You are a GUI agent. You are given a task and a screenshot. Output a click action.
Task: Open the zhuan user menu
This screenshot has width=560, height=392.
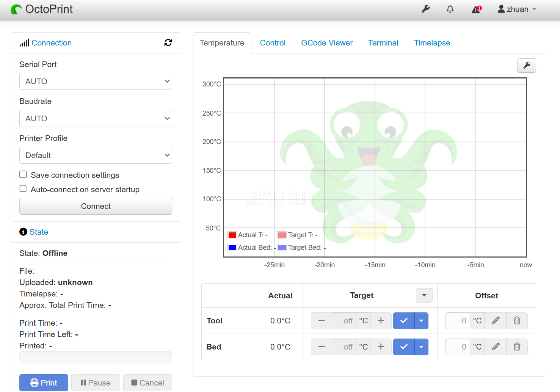(517, 9)
